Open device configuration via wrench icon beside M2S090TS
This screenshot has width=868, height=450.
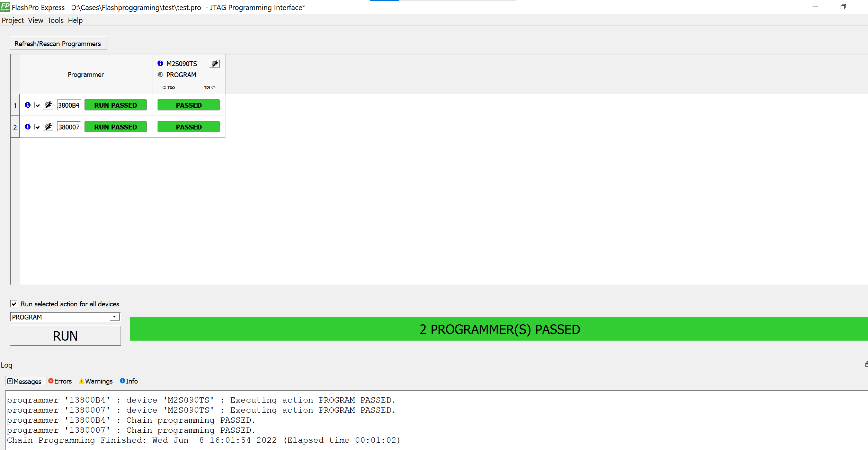(215, 63)
